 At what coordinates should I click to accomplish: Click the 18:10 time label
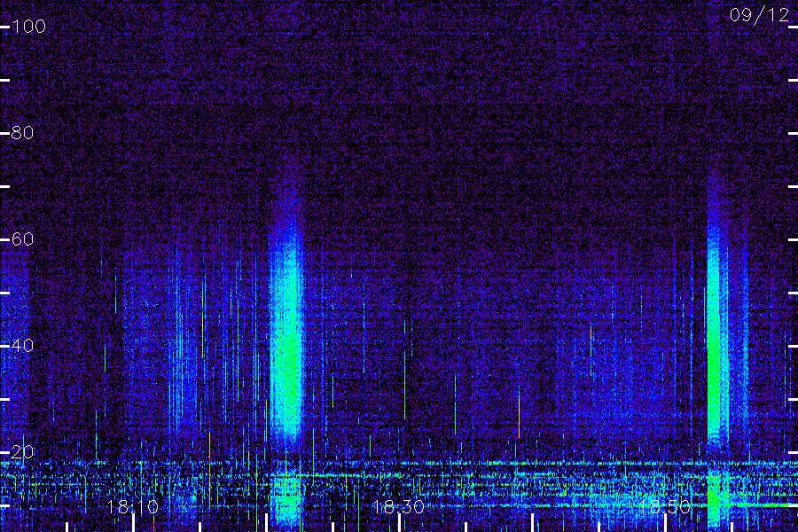pos(133,507)
